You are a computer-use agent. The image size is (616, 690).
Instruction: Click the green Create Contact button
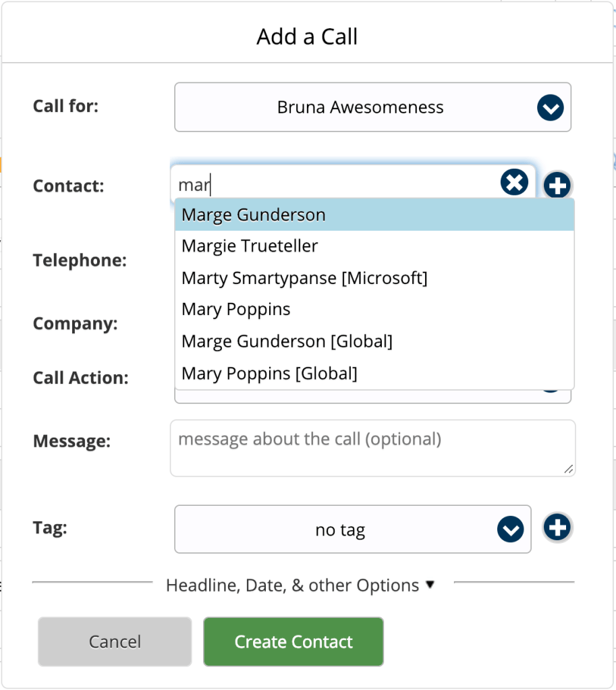(293, 641)
